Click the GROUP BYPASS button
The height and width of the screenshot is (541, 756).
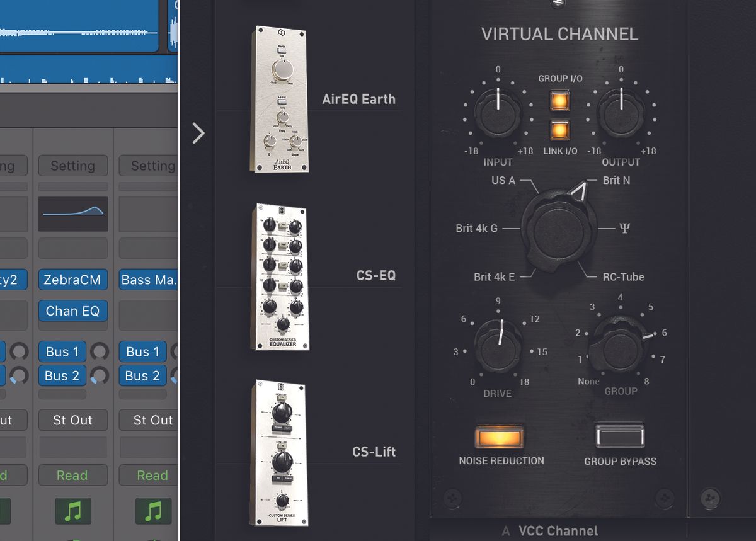click(x=620, y=435)
